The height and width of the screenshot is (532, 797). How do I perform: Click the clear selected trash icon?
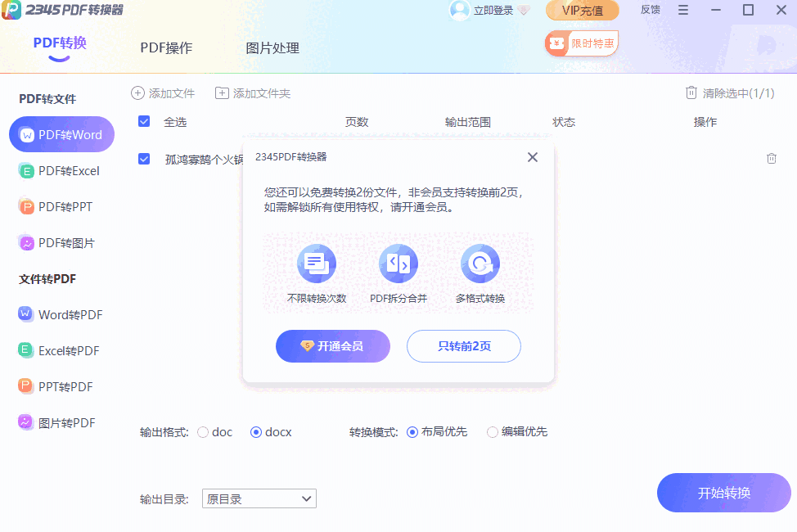coord(691,92)
